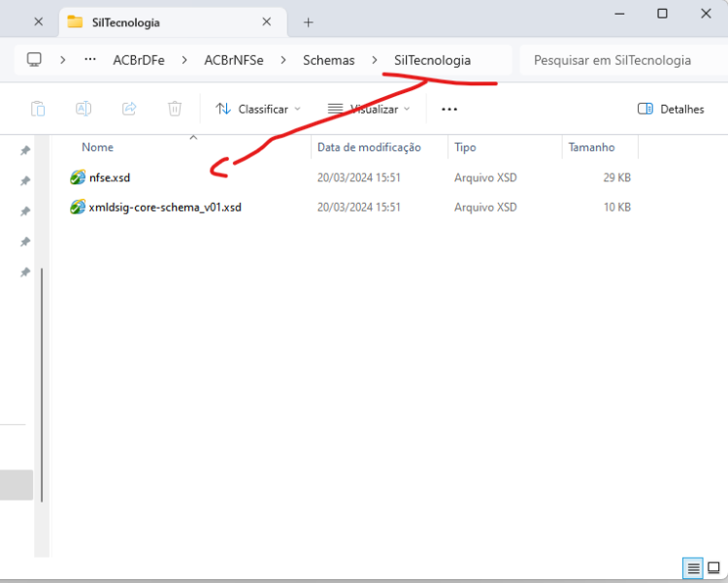
Task: Navigate to Schemas breadcrumb folder
Action: tap(329, 60)
